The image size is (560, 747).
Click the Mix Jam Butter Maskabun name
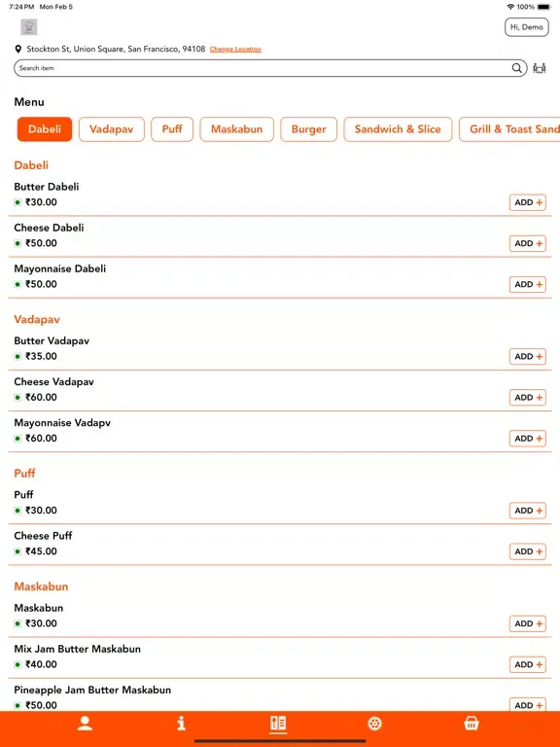(77, 649)
